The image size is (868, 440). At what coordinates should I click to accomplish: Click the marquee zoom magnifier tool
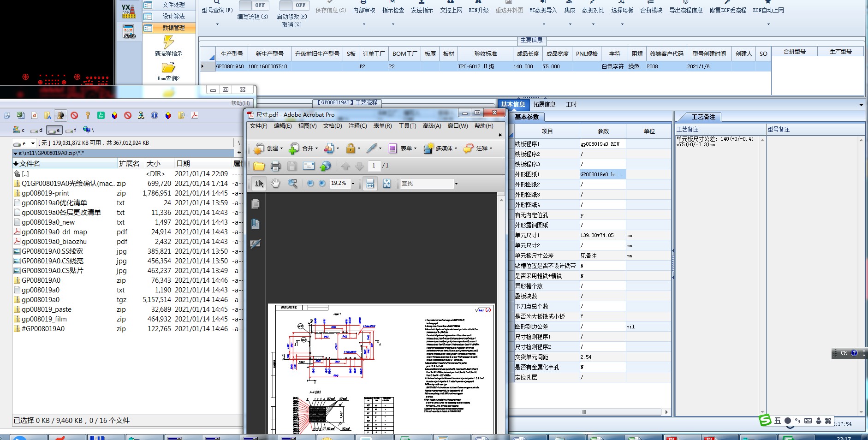(x=292, y=184)
